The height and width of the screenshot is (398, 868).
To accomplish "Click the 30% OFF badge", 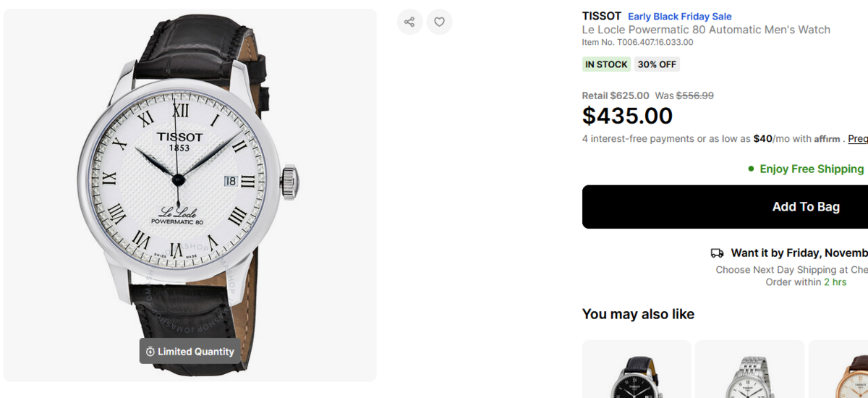I will (657, 64).
